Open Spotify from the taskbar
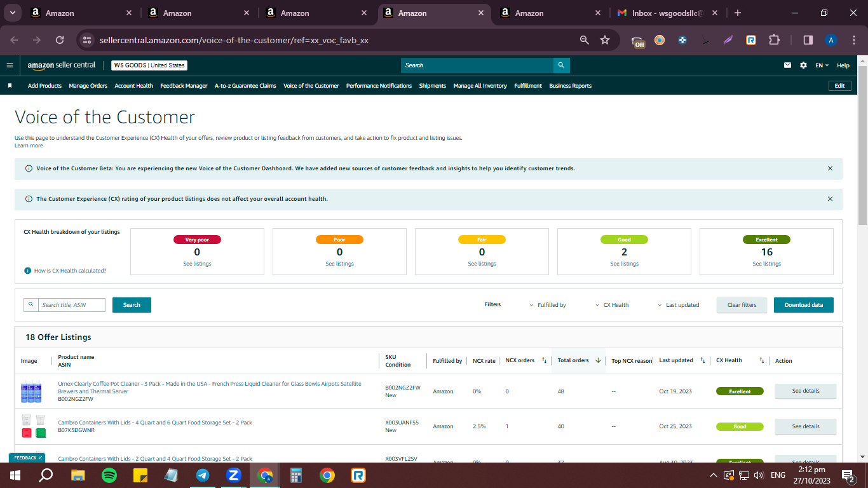The image size is (868, 488). 109,475
